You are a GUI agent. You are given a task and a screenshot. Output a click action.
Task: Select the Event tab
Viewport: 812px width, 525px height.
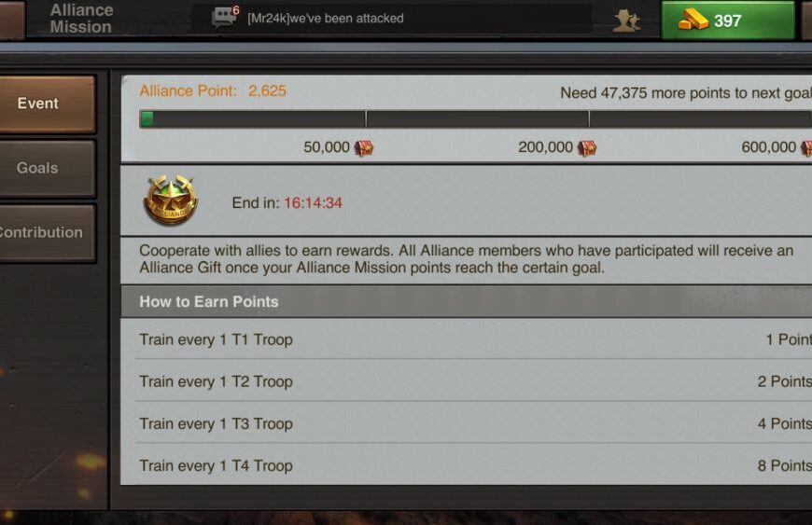[47, 104]
